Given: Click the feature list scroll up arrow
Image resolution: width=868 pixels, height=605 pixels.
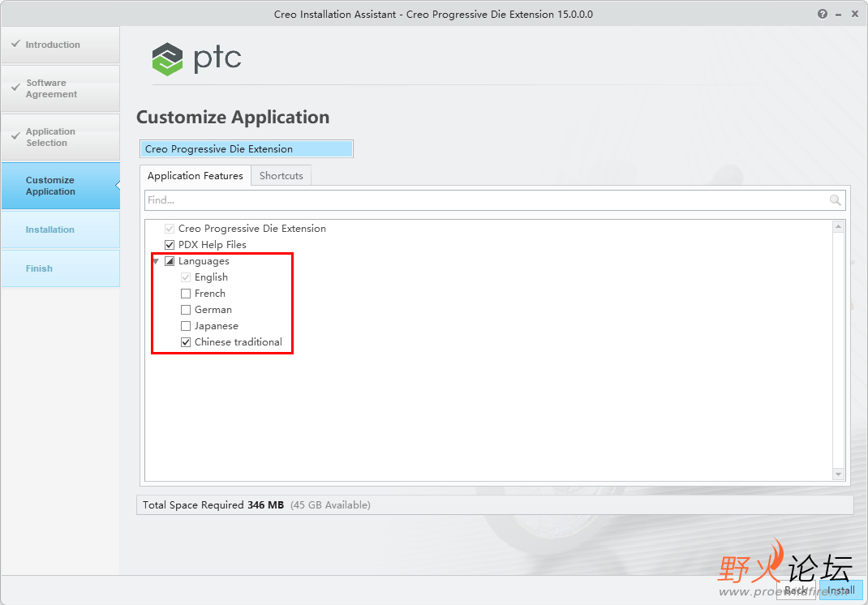Looking at the screenshot, I should [838, 226].
